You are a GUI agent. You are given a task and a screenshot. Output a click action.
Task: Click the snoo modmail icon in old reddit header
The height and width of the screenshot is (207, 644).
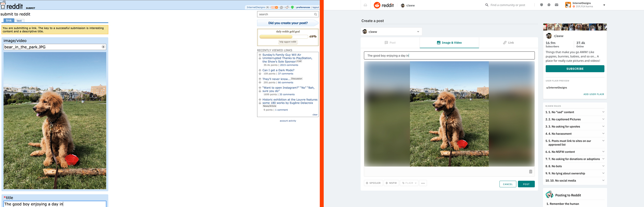(x=287, y=7)
